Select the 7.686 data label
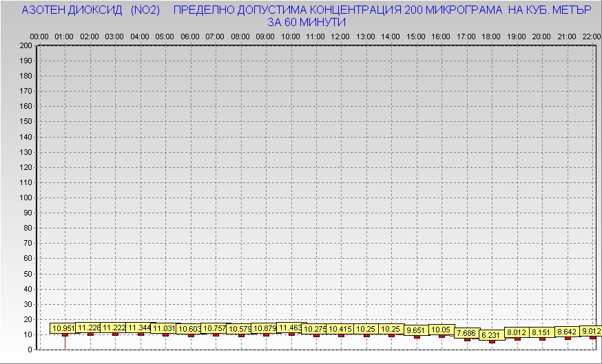The width and height of the screenshot is (602, 364). coord(466,333)
